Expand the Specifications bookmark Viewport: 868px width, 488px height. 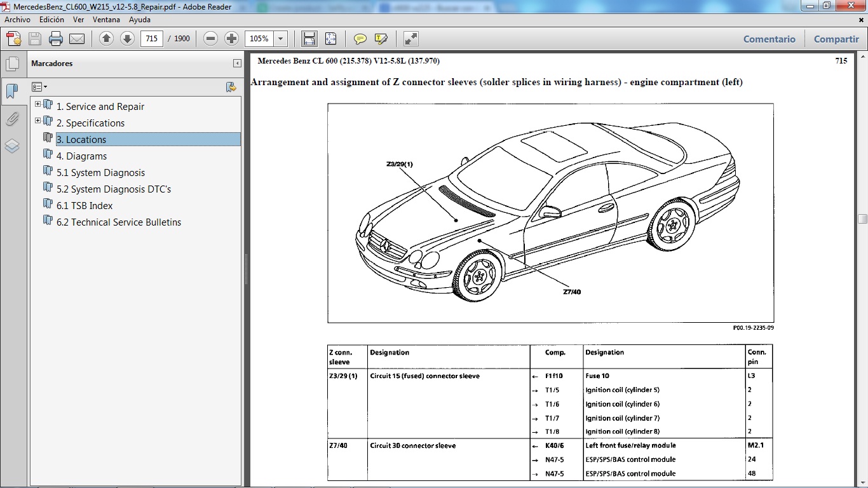pyautogui.click(x=38, y=121)
